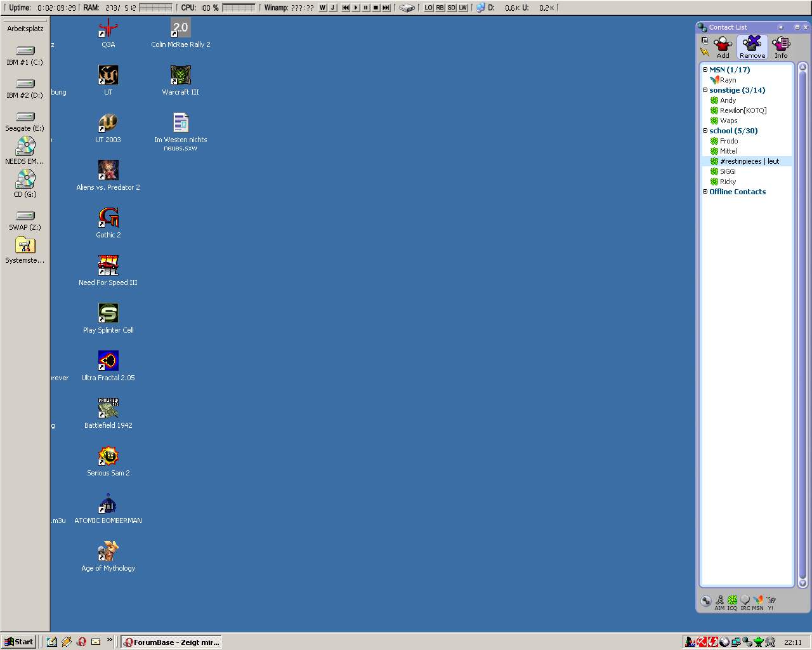Open the NEEDS EM... CD drive

[x=25, y=150]
